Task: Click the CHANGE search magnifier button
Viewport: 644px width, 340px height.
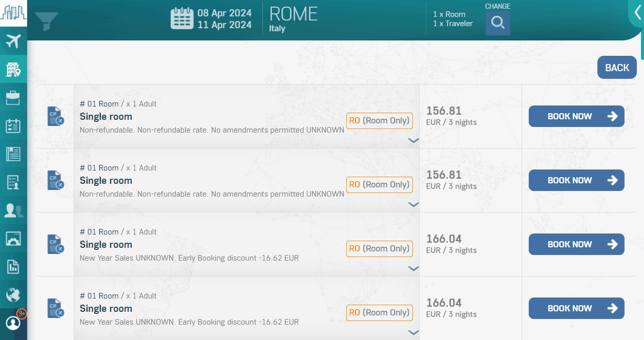Action: pyautogui.click(x=497, y=23)
